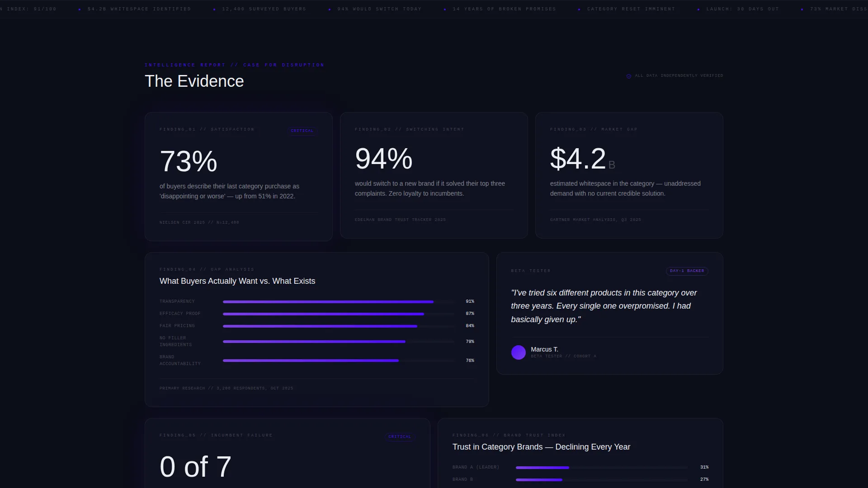The width and height of the screenshot is (868, 488).
Task: Click 'All Data Independently Verified' text
Action: click(679, 75)
